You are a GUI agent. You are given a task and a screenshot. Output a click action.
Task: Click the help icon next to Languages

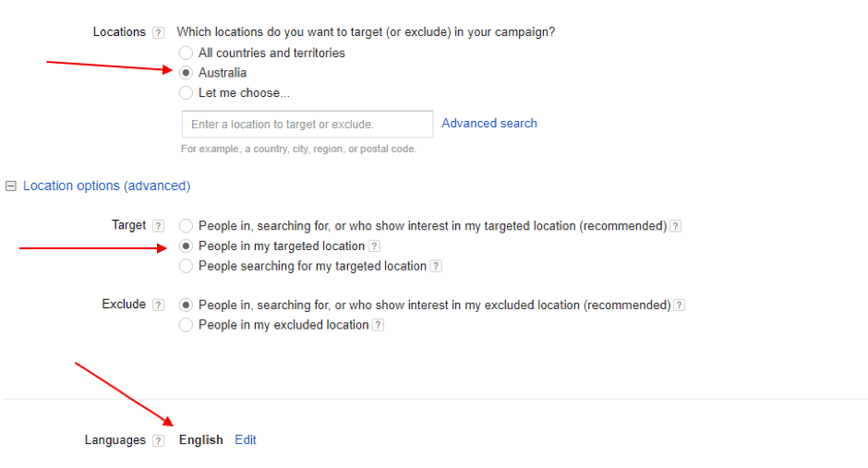(x=158, y=441)
